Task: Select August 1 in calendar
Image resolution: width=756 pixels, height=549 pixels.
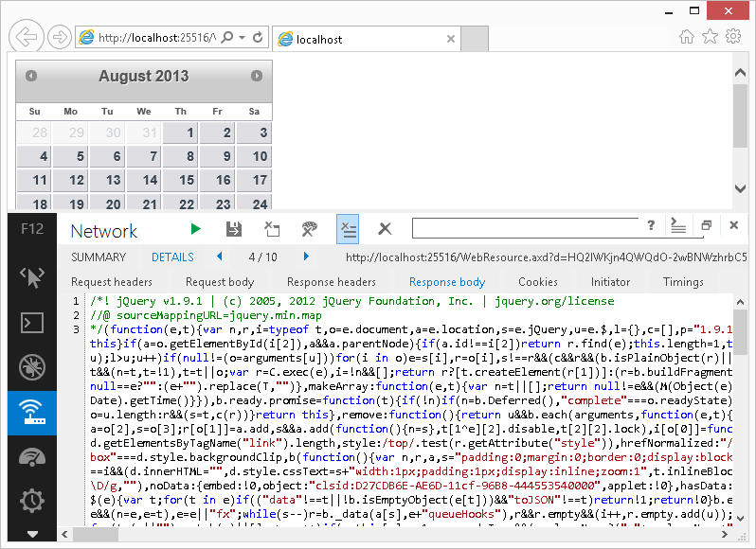Action: pyautogui.click(x=180, y=133)
